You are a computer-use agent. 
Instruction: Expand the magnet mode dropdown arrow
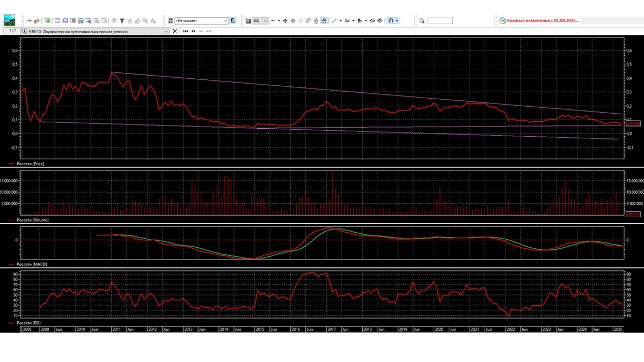[x=397, y=20]
